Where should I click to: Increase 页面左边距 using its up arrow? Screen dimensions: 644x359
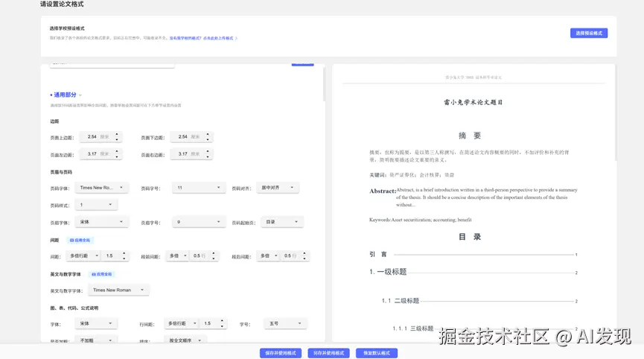pos(117,151)
